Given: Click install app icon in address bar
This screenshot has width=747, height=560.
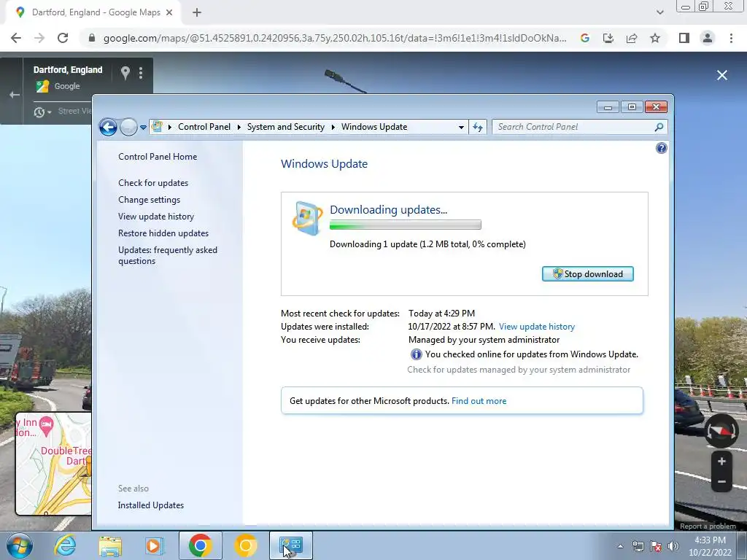Looking at the screenshot, I should coord(608,38).
